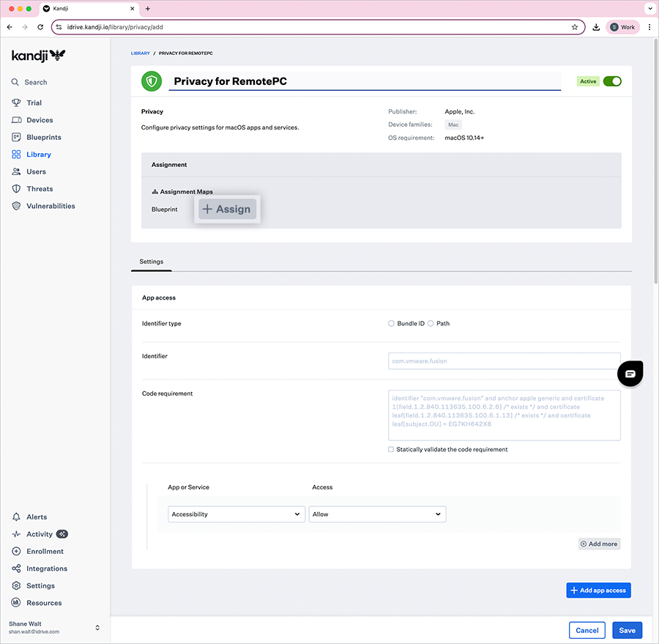The height and width of the screenshot is (644, 659).
Task: Click the Alerts bell icon
Action: pos(16,517)
